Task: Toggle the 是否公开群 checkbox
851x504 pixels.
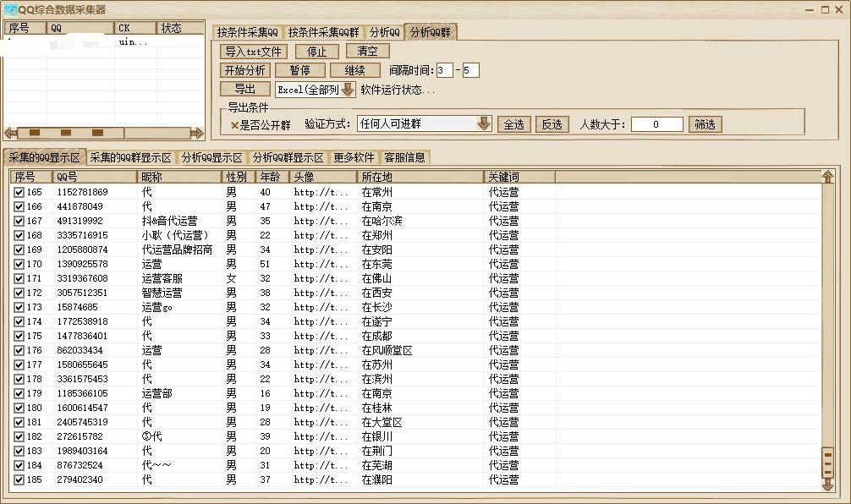Action: coord(234,125)
